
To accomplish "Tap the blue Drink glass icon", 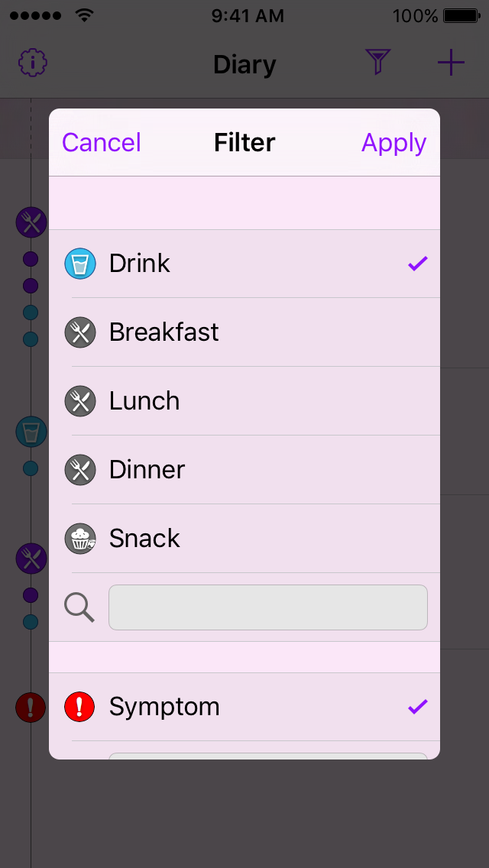I will click(80, 264).
